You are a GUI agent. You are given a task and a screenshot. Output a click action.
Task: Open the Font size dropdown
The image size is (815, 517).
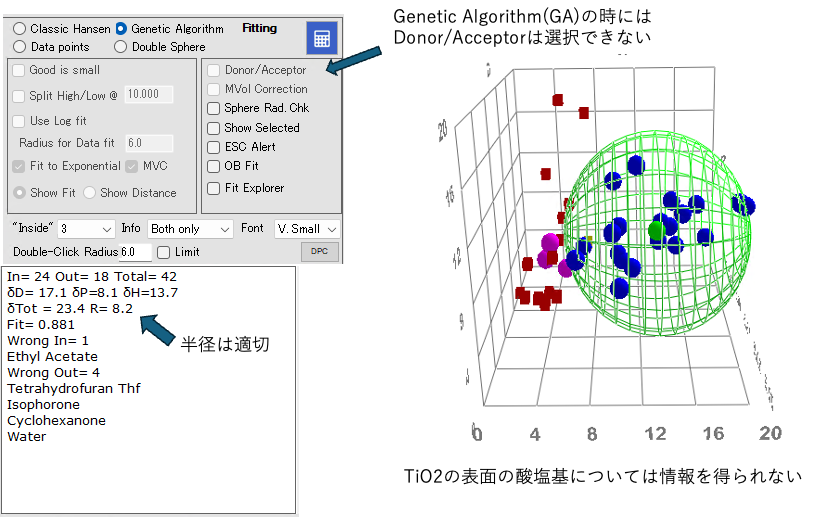(x=307, y=229)
